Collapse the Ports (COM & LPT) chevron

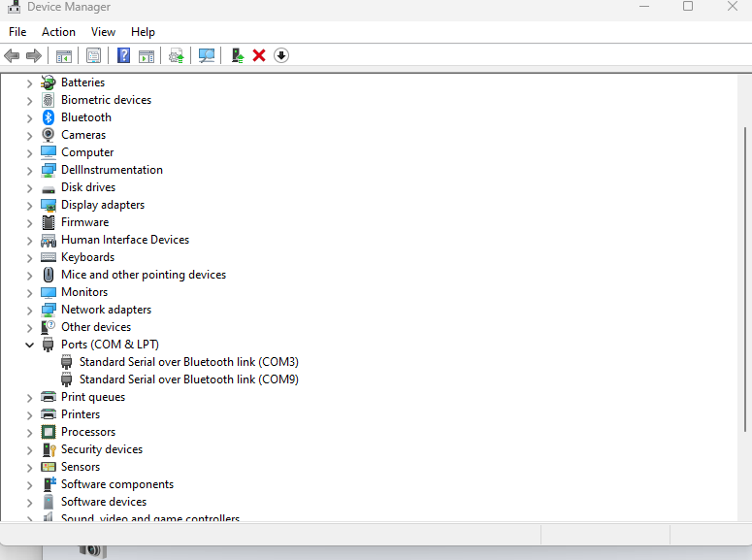tap(29, 345)
